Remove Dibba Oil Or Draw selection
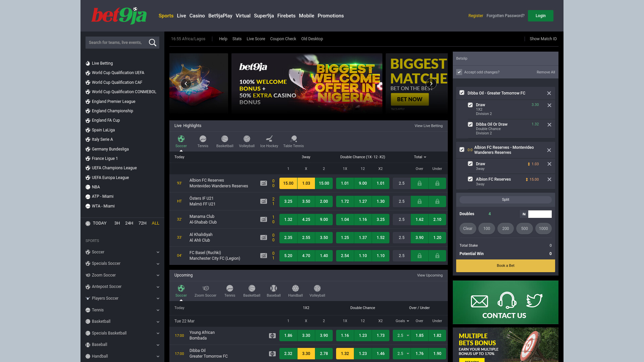Screen dimensions: 644x362 549,125
